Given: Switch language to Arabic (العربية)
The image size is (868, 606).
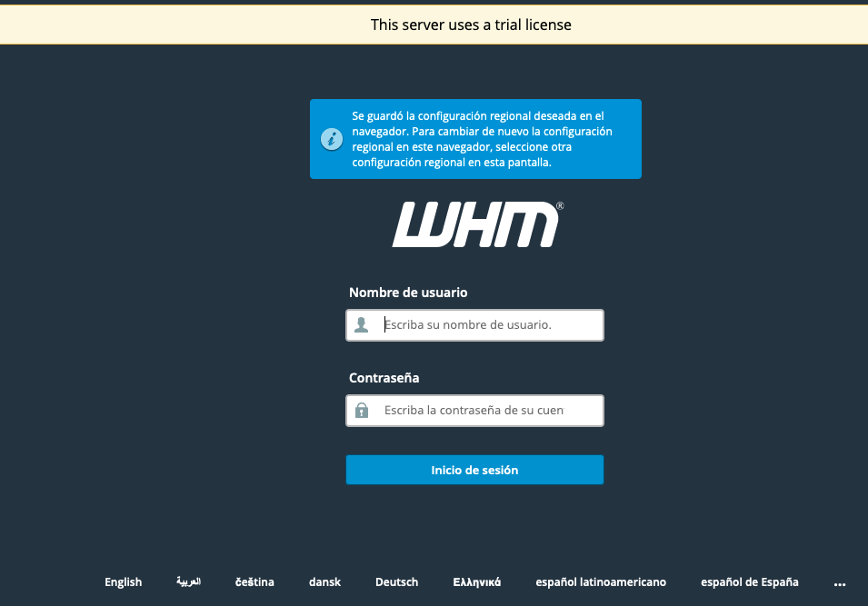Looking at the screenshot, I should (x=189, y=581).
